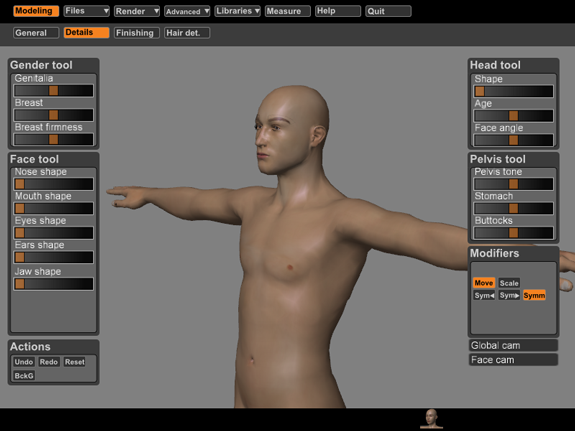The height and width of the screenshot is (431, 575).
Task: Open the Hair det. tab
Action: point(187,33)
